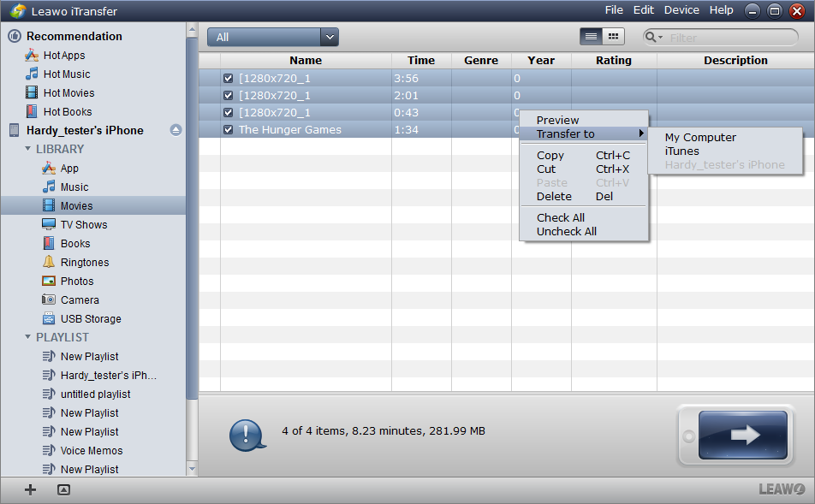
Task: Uncheck the [1280x720_1] row lasting 0:43
Action: click(x=228, y=113)
